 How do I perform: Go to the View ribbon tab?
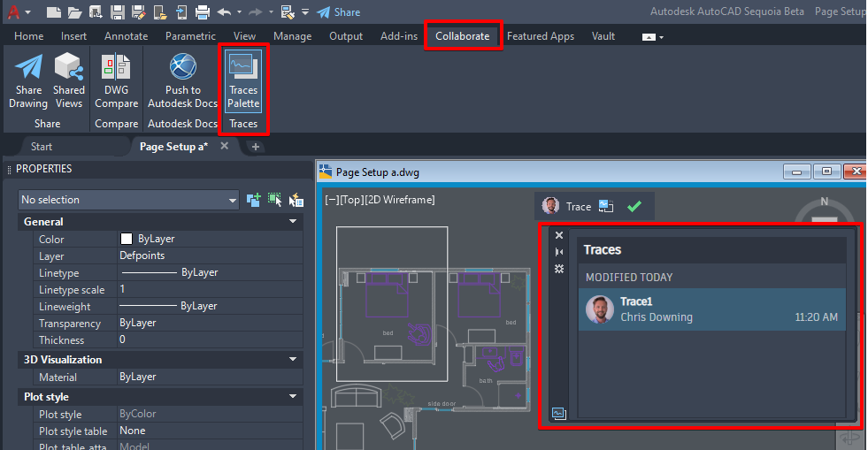[244, 36]
